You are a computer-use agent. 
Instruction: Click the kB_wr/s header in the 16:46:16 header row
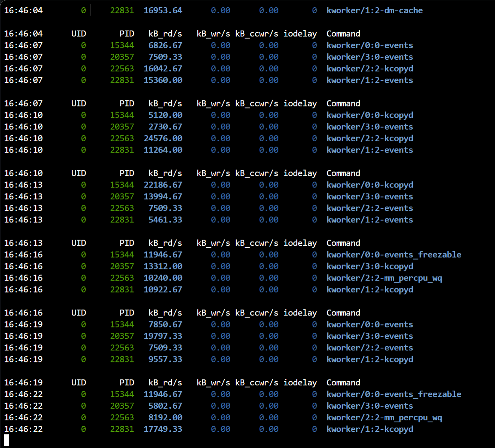pyautogui.click(x=213, y=313)
